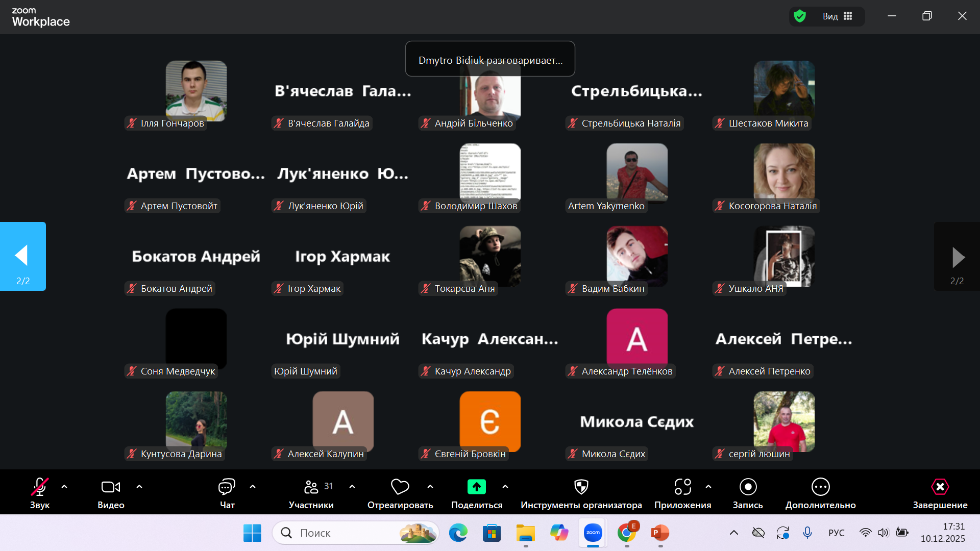Image resolution: width=980 pixels, height=551 pixels.
Task: Open the Участники participants list
Action: coord(311,487)
